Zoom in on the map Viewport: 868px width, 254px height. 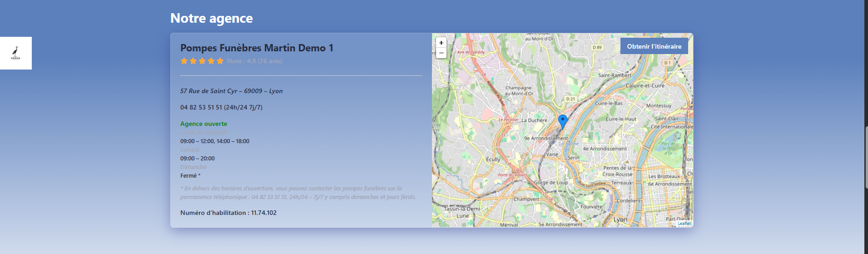coord(441,43)
